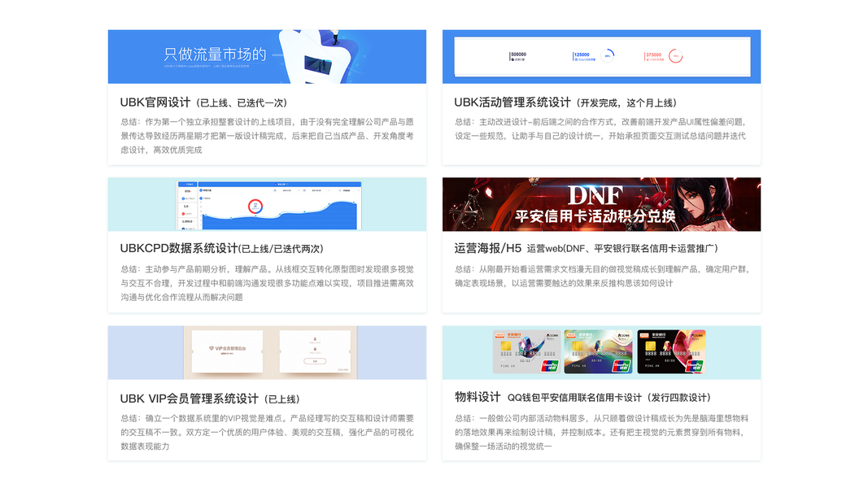Click the （已上线） status after VIP title
The height and width of the screenshot is (488, 868).
pos(281,399)
